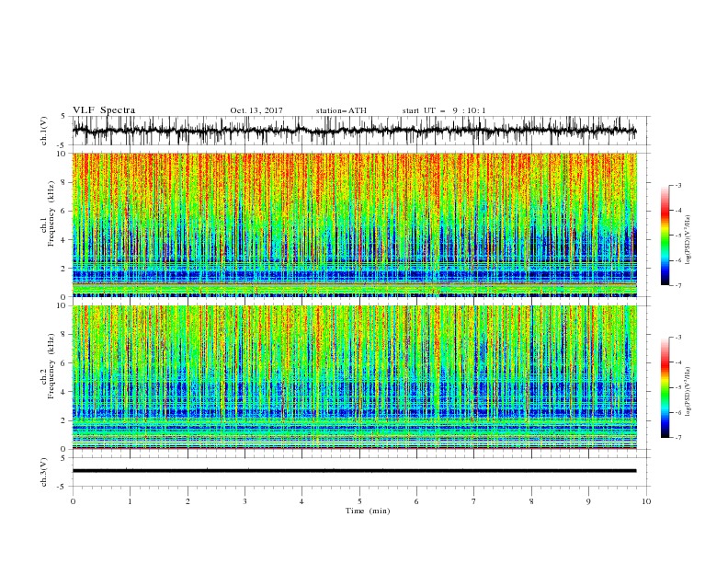Image resolution: width=728 pixels, height=563 pixels.
Task: Click the time axis tick label "0"
Action: [73, 501]
